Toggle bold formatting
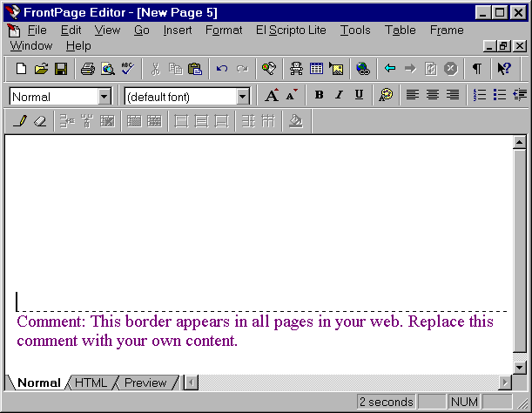This screenshot has width=532, height=413. pyautogui.click(x=319, y=96)
